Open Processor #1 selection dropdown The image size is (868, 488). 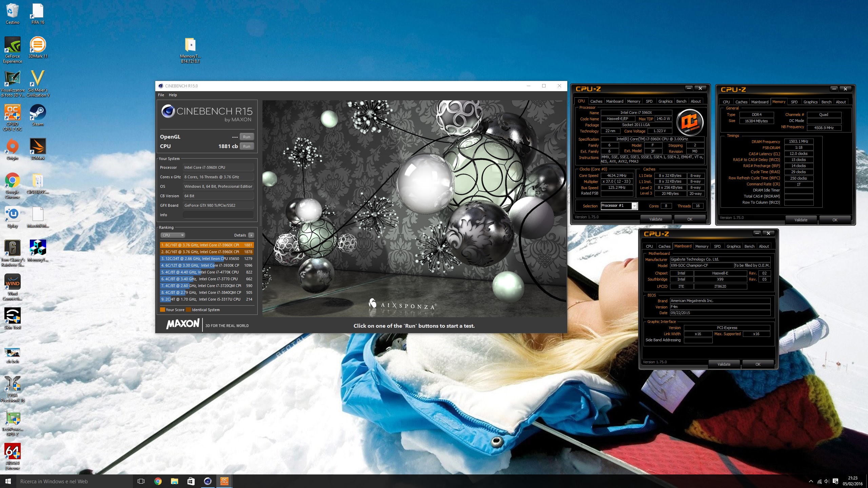click(x=619, y=206)
